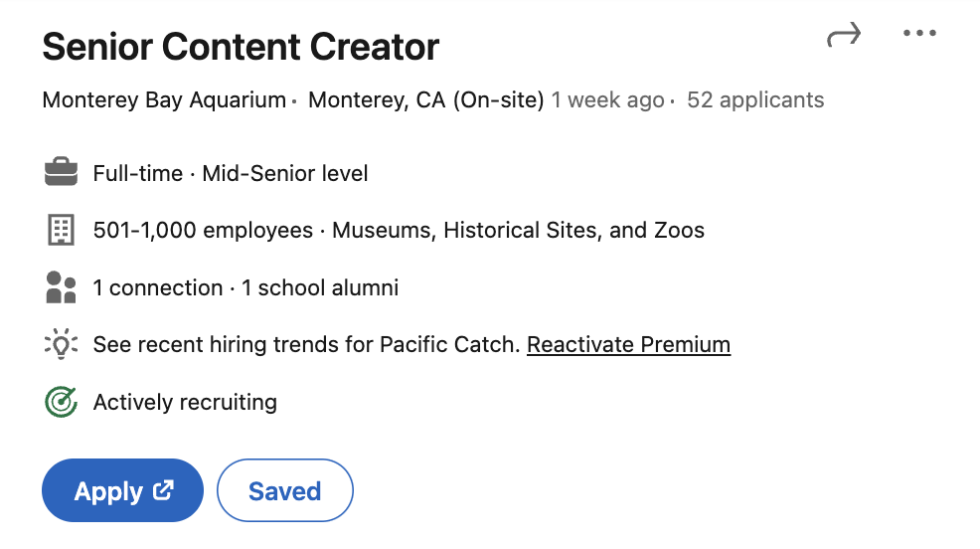
Task: Click the company building icon
Action: 61,231
